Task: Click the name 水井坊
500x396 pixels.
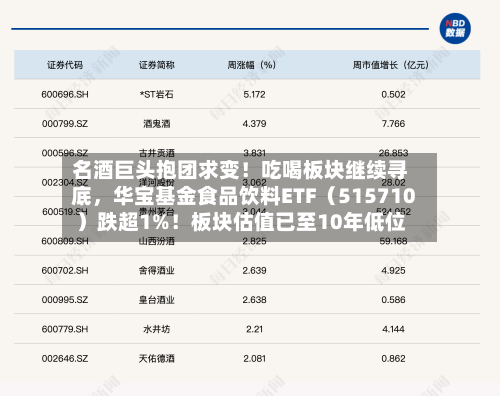Action: click(157, 329)
